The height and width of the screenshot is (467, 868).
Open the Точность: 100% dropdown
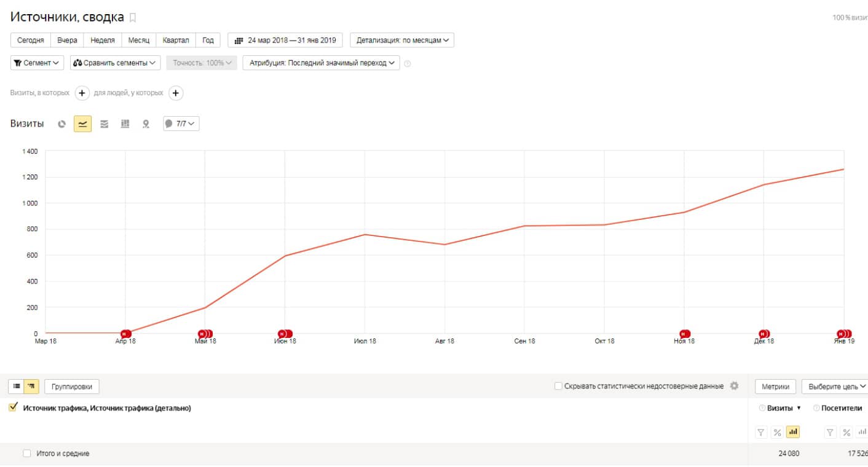202,63
